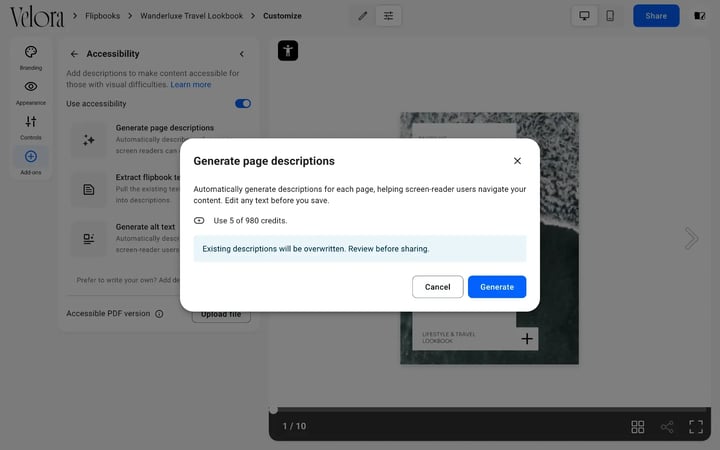Click the Generate alt text icon
Image resolution: width=720 pixels, height=450 pixels.
coord(89,239)
